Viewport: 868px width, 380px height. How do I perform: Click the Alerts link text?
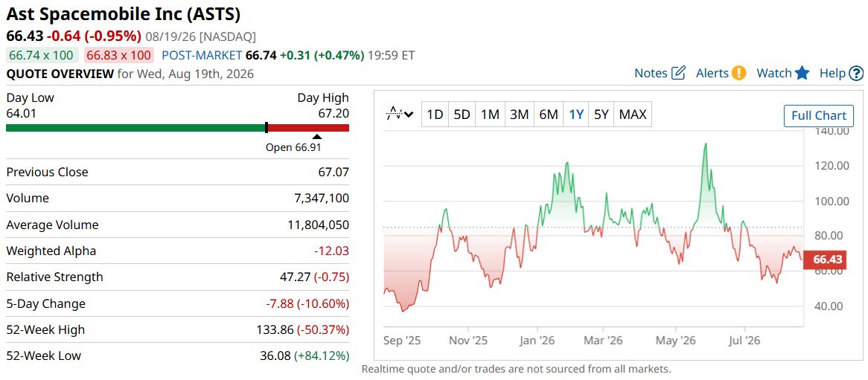pos(712,73)
